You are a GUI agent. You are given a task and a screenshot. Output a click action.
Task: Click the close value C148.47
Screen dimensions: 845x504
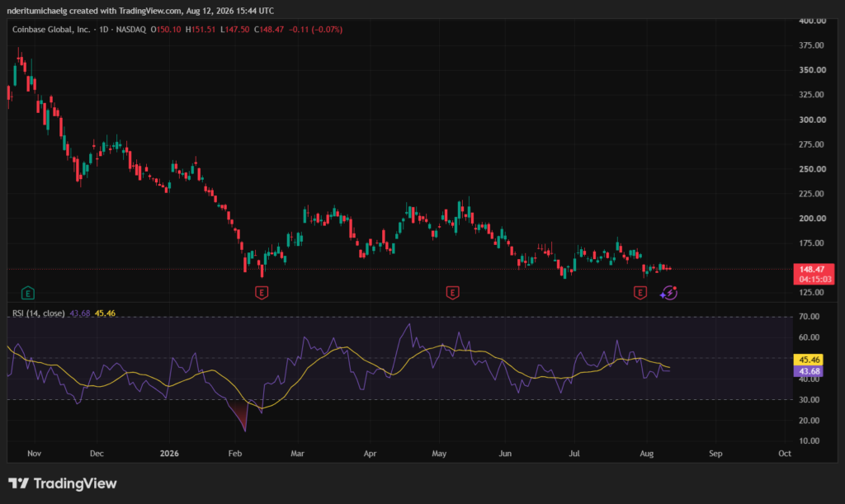[269, 30]
